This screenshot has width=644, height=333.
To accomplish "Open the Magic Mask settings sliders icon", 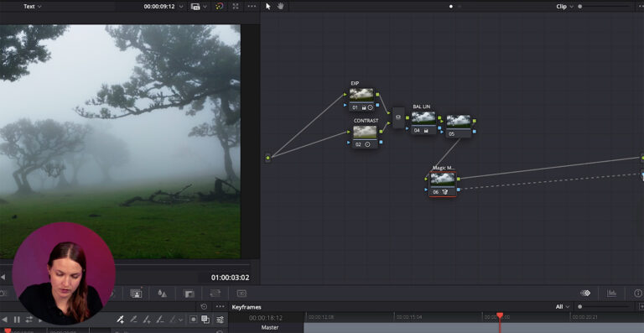I will (x=221, y=320).
